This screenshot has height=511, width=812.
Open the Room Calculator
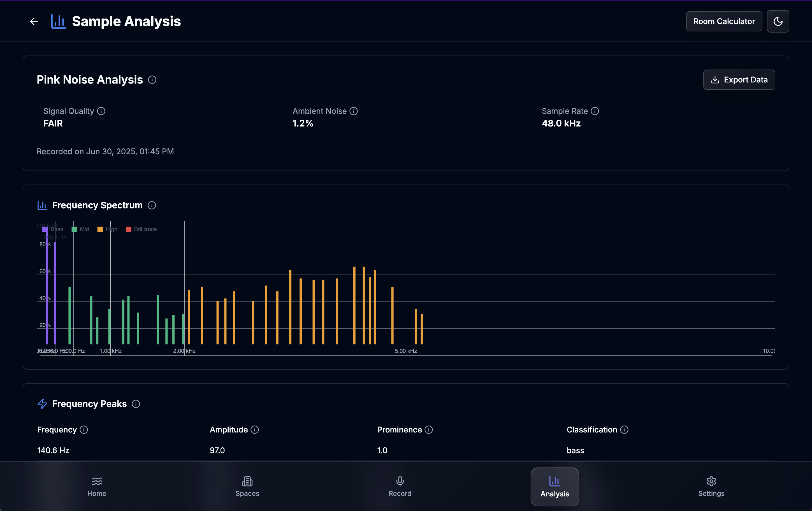click(724, 21)
